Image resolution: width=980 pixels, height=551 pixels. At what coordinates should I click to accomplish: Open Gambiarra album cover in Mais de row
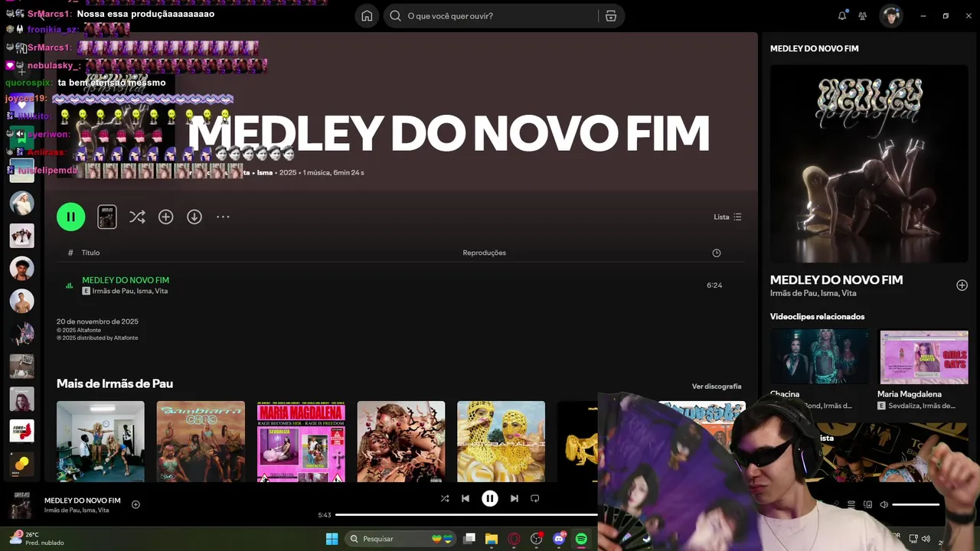point(201,442)
